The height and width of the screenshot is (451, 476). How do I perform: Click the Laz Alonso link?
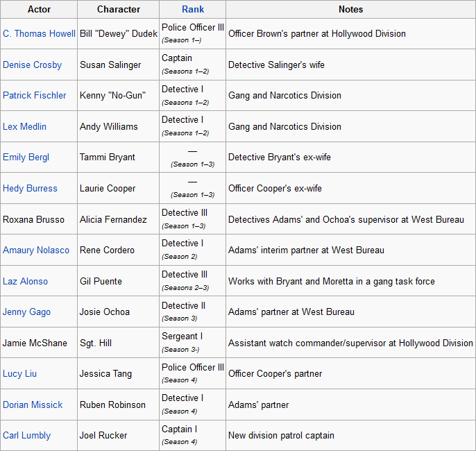pyautogui.click(x=25, y=281)
